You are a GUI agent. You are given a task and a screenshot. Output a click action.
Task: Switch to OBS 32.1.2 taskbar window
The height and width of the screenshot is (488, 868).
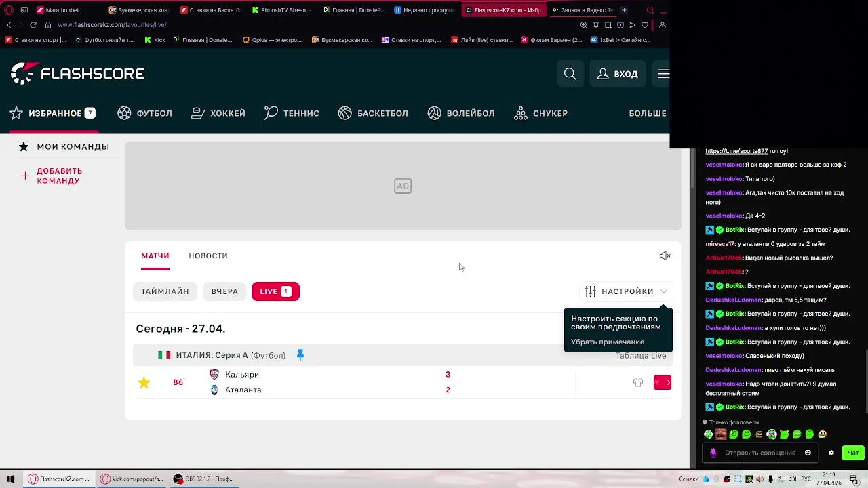click(x=203, y=479)
